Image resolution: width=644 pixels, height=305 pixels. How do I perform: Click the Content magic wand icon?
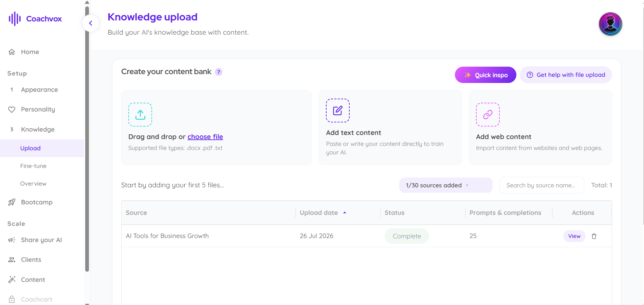click(x=12, y=279)
